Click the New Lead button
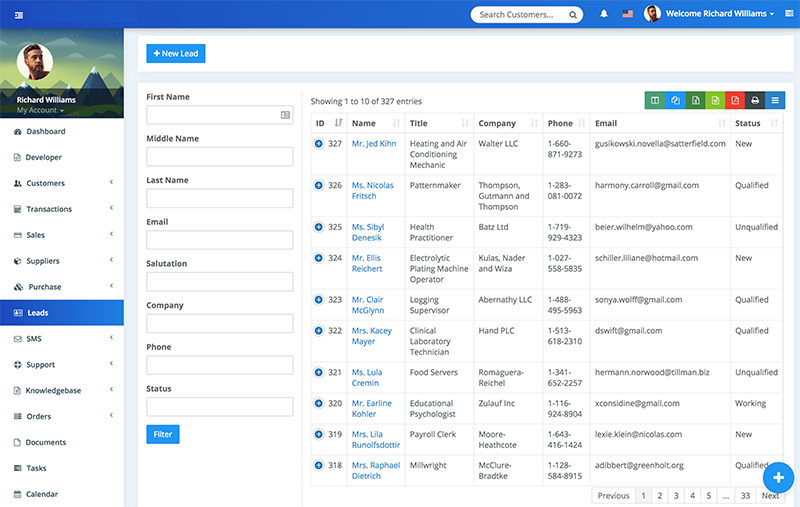 click(x=176, y=53)
